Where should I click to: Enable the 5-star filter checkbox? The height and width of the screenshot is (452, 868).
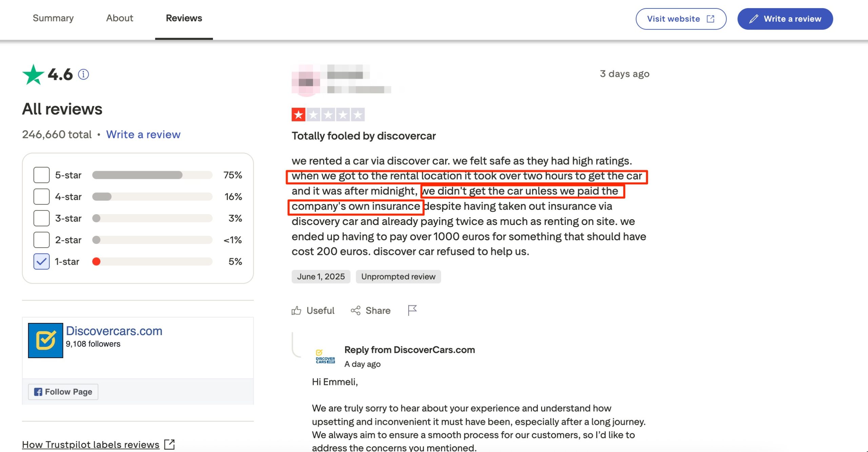click(x=41, y=175)
